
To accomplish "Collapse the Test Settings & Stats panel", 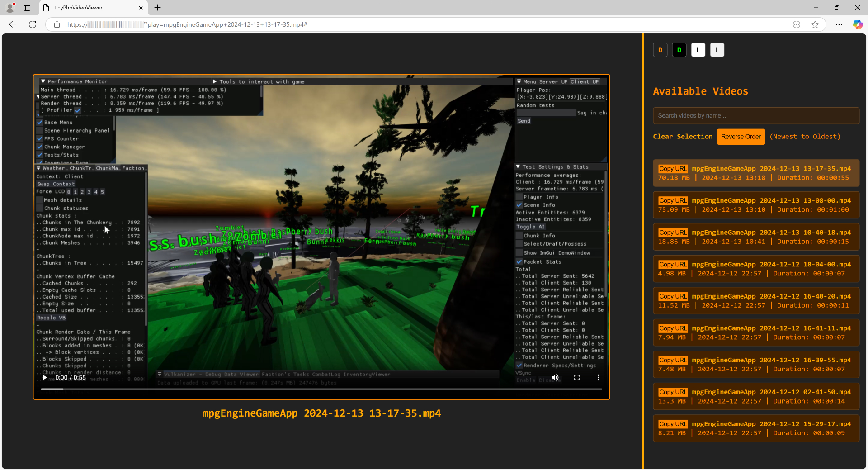I will [518, 166].
